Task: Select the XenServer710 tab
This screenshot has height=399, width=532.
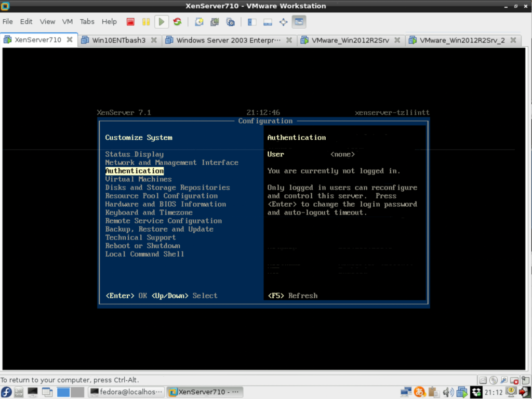Action: pyautogui.click(x=37, y=39)
